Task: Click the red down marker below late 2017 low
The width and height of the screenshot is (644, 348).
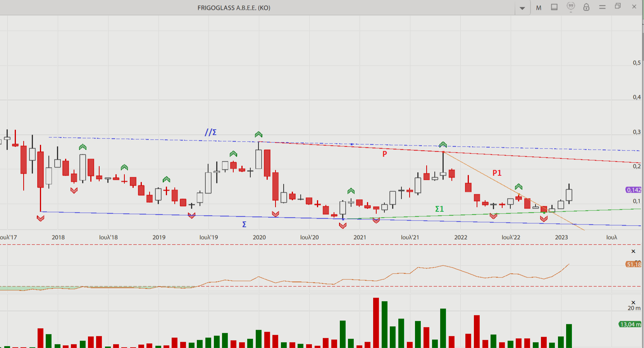Action: 40,218
